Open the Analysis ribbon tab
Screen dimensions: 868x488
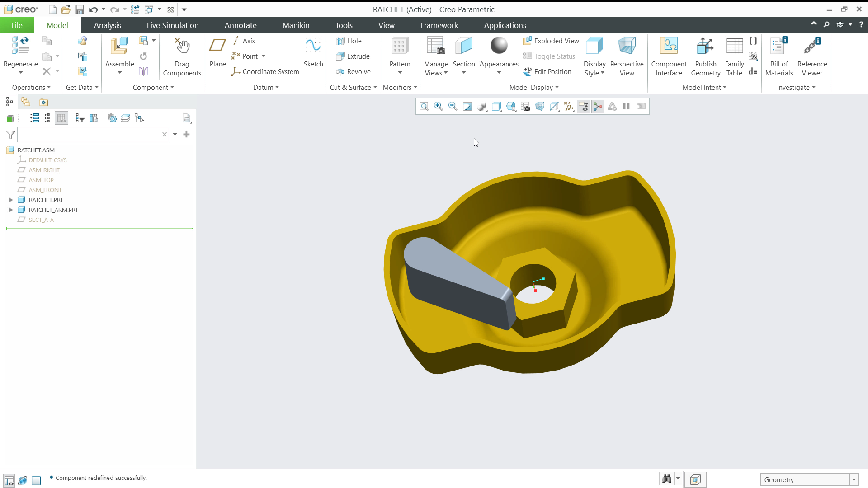(x=108, y=25)
